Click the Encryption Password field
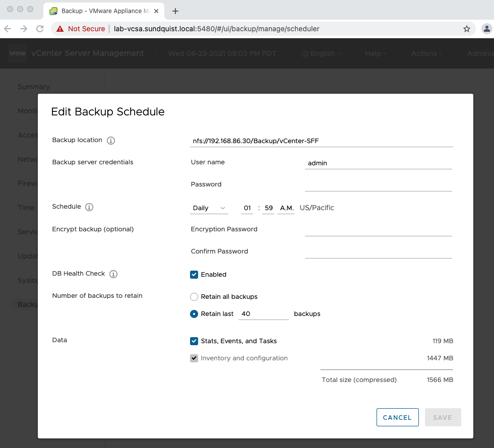 (379, 230)
